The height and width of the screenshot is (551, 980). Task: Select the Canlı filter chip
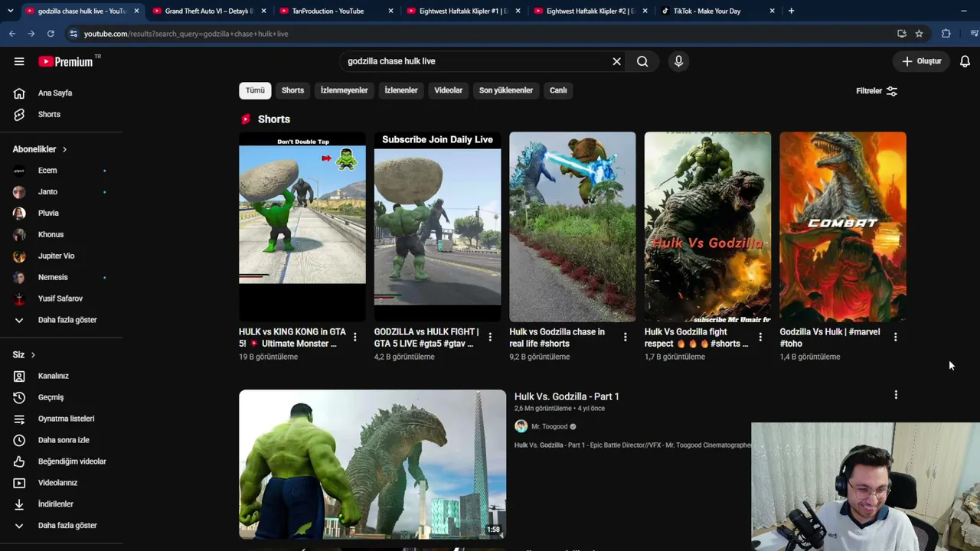pos(558,90)
